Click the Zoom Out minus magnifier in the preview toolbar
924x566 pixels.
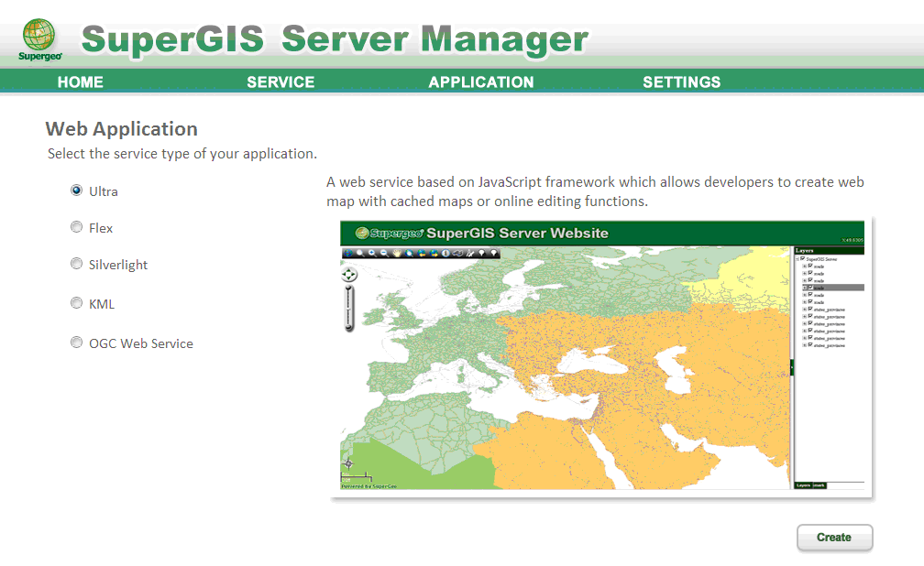click(x=384, y=254)
